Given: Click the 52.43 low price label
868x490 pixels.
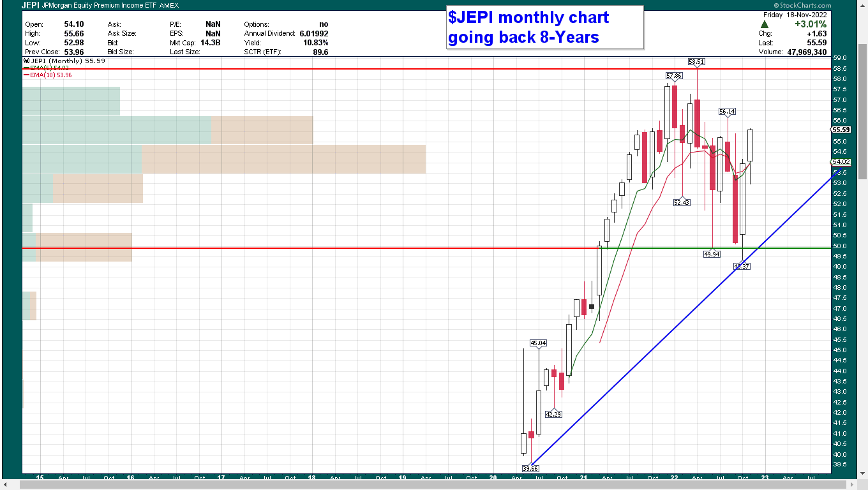Looking at the screenshot, I should 682,202.
